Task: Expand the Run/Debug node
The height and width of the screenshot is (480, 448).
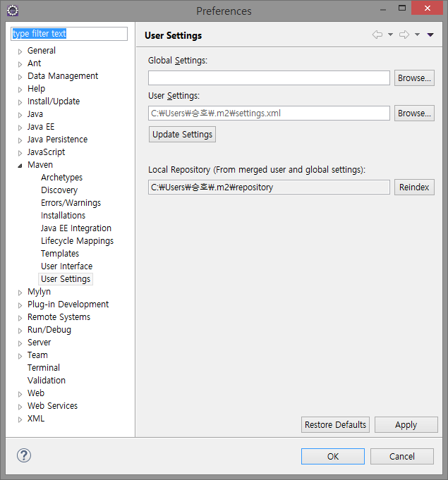Action: tap(20, 331)
